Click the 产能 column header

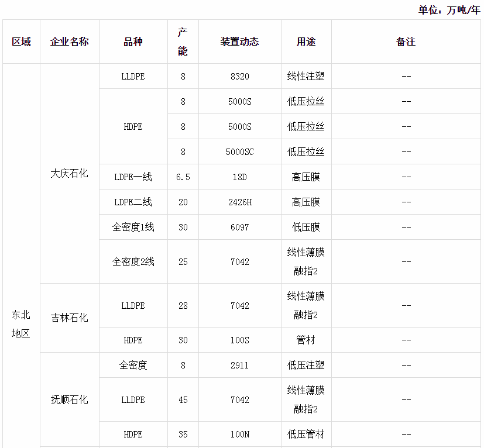[x=183, y=42]
